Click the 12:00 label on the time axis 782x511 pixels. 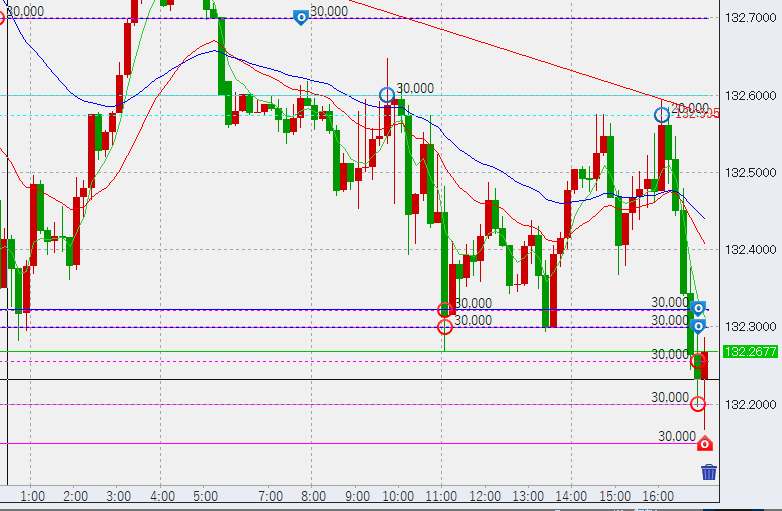click(485, 496)
